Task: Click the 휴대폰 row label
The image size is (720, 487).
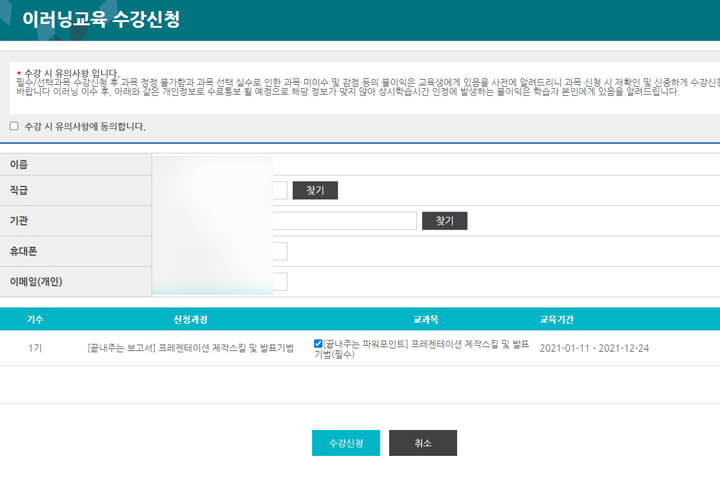Action: [23, 251]
